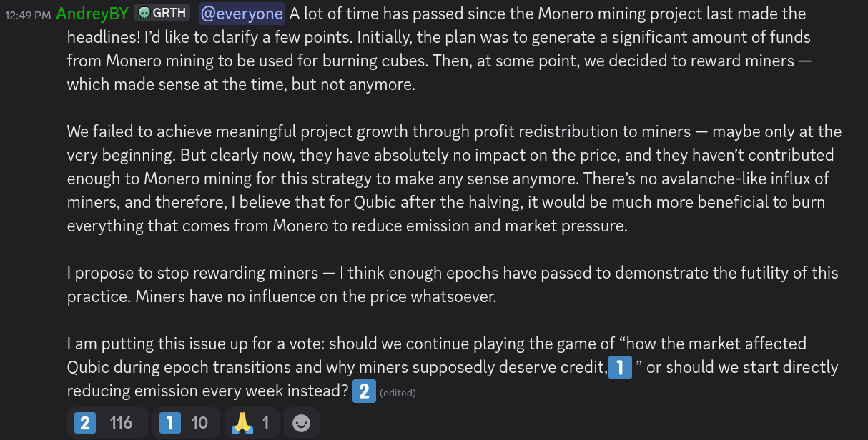Click the sentence 'I propose to stop rewarding miners'
The width and height of the screenshot is (868, 440).
pos(190,273)
